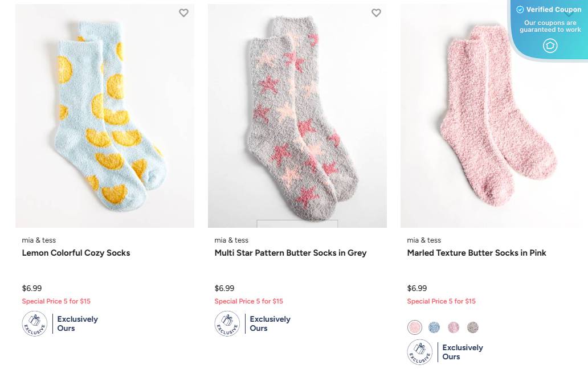Click Exclusive gift badge under Multi Star socks
Screen dimensions: 588x369
tap(227, 323)
